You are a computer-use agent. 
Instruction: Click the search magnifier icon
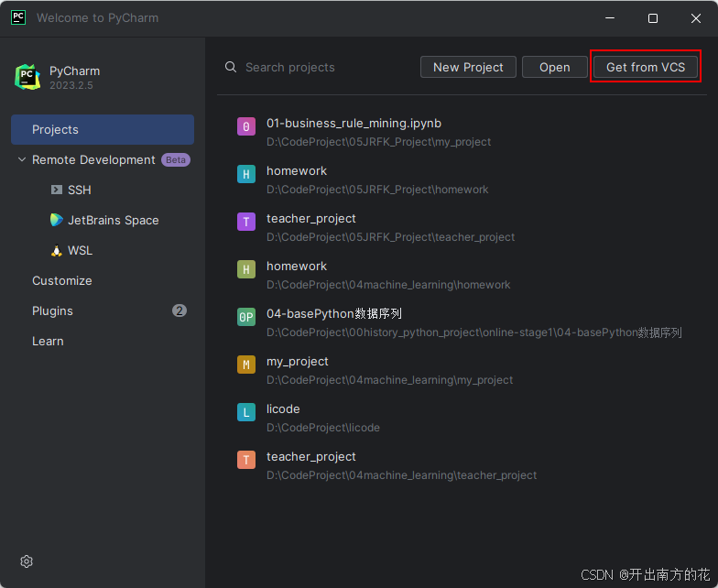point(231,68)
